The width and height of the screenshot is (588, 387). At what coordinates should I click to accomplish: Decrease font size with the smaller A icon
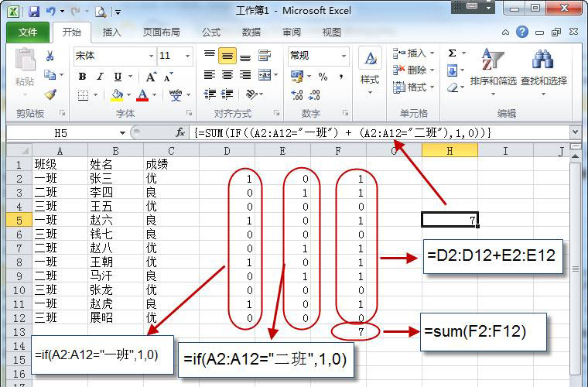(x=169, y=77)
